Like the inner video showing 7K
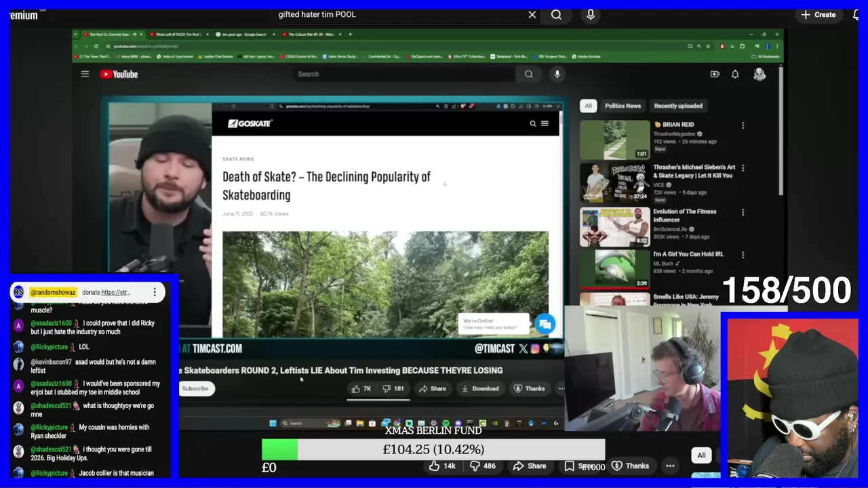This screenshot has width=868, height=488. pyautogui.click(x=361, y=388)
